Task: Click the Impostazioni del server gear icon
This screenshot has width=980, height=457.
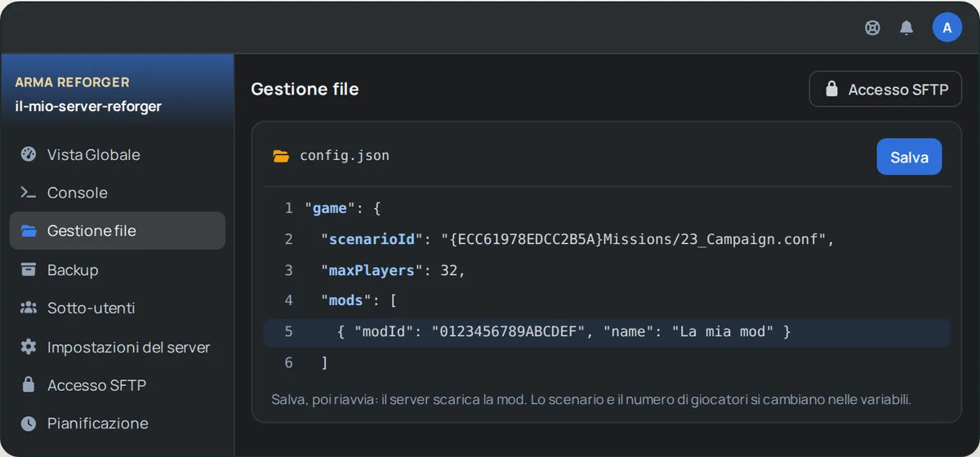Action: 29,347
